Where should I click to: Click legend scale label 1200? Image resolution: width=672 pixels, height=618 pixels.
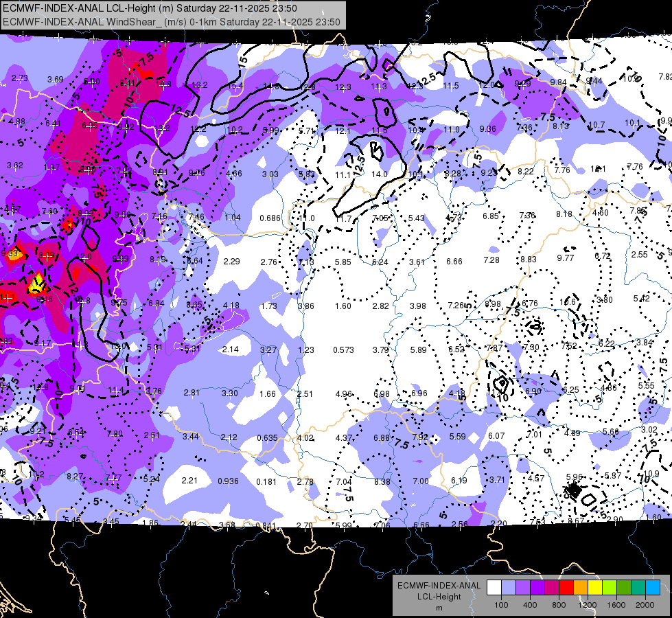pos(587,605)
